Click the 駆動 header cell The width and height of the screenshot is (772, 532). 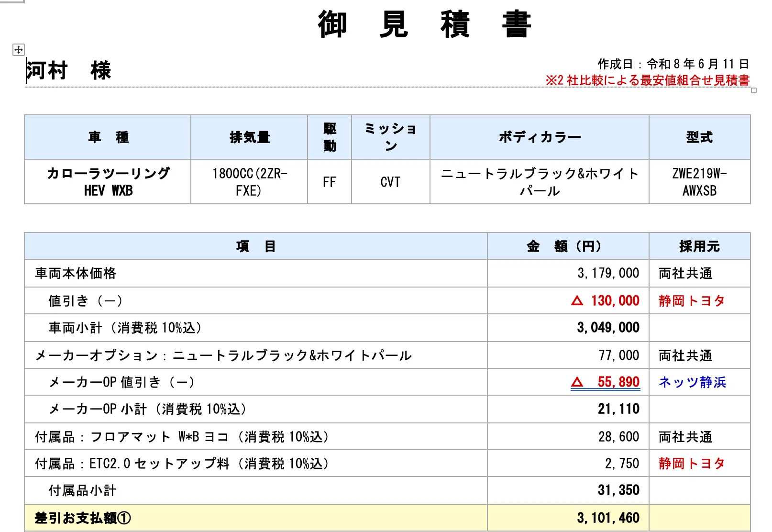point(330,137)
